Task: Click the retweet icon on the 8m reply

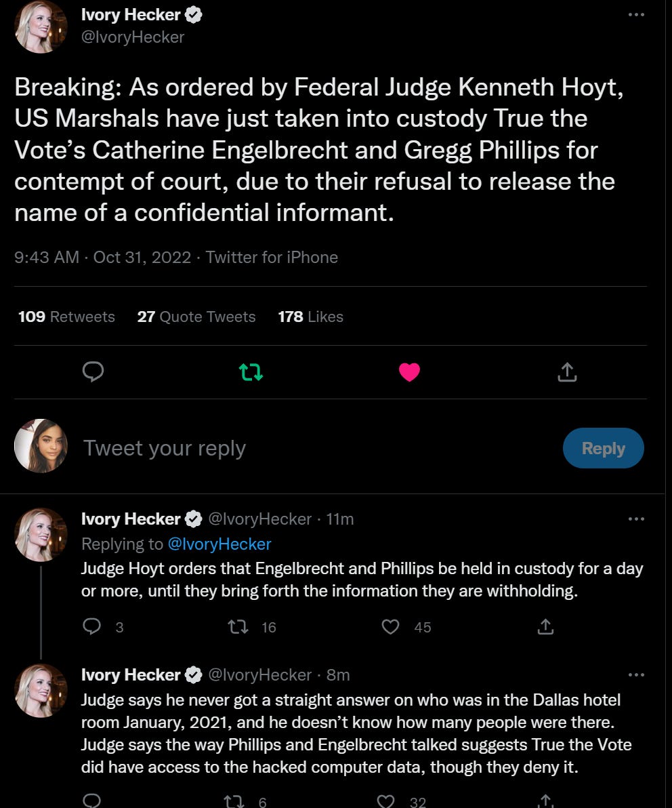Action: 236,801
